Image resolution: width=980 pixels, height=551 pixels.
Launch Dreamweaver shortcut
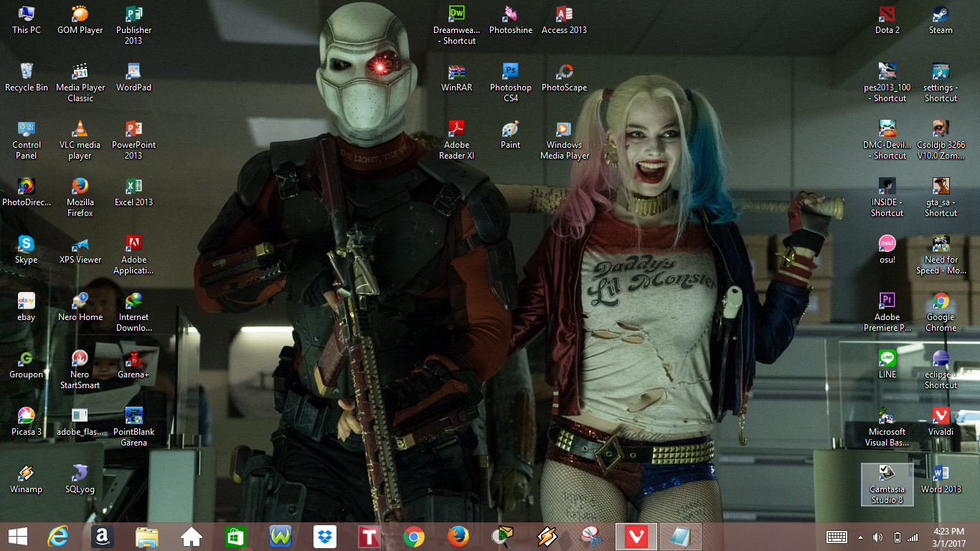tap(456, 25)
